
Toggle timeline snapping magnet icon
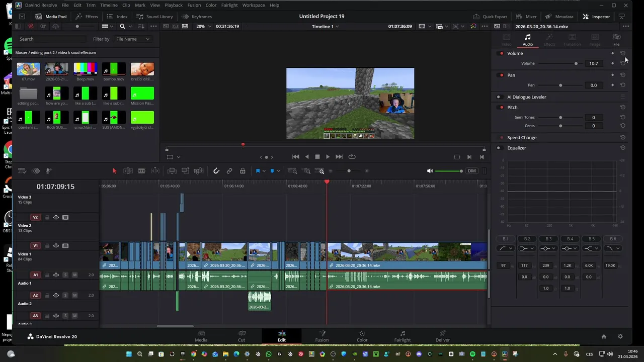[x=216, y=171]
